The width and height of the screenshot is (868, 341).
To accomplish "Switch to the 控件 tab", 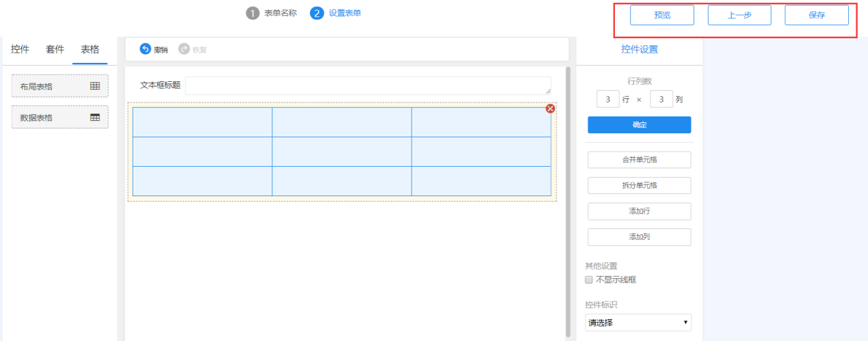I will [21, 49].
